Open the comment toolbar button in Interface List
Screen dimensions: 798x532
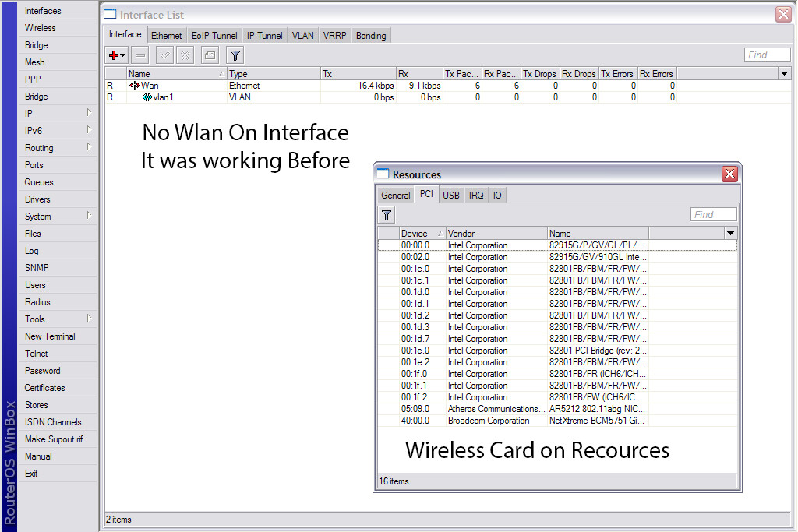click(x=210, y=55)
